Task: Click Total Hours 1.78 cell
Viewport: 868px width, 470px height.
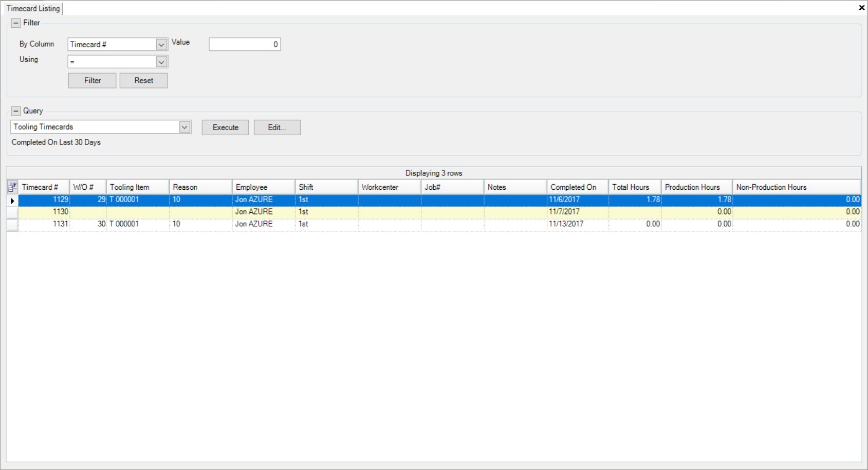Action: coord(635,200)
